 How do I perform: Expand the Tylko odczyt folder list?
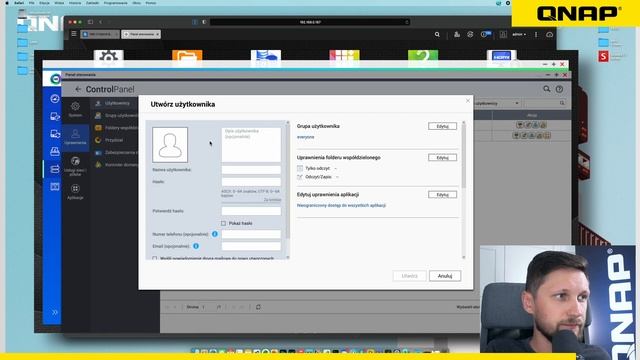(336, 168)
